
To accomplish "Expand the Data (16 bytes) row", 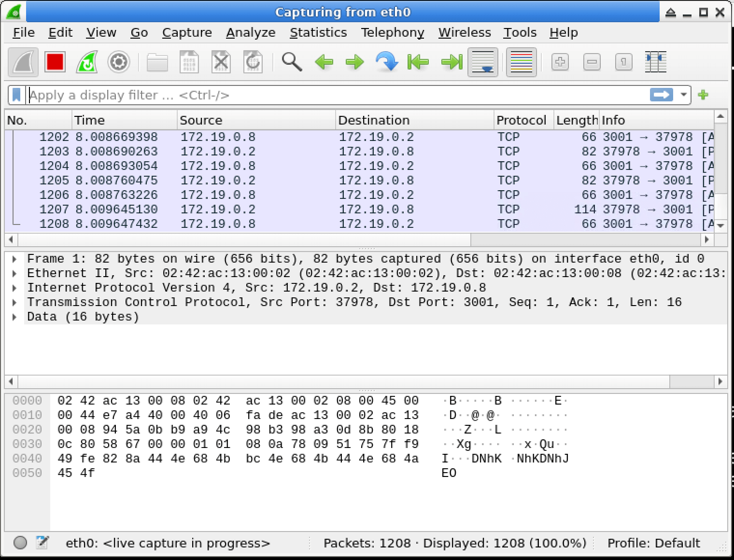I will (14, 317).
